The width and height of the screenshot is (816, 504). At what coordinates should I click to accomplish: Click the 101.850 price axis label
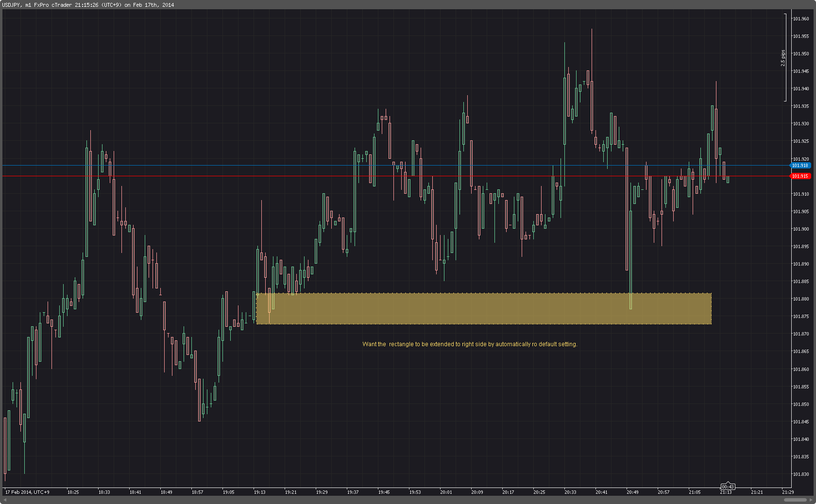click(801, 404)
